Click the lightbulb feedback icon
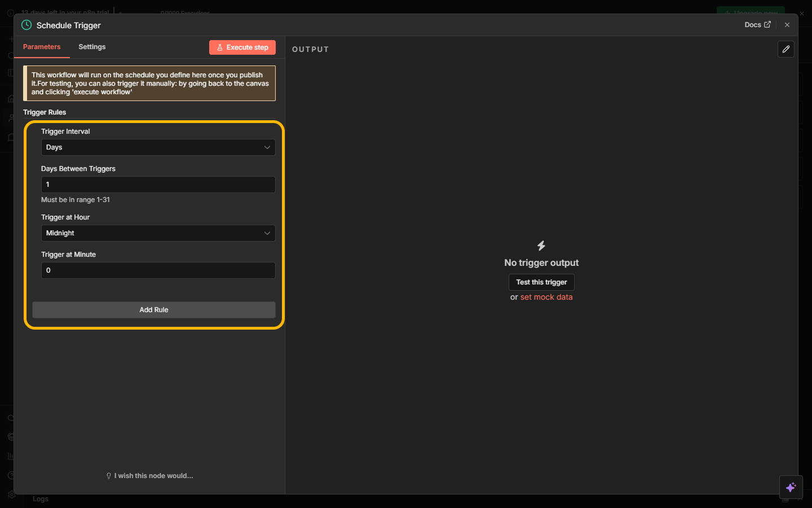Screen dimensions: 812x508 click(x=109, y=476)
